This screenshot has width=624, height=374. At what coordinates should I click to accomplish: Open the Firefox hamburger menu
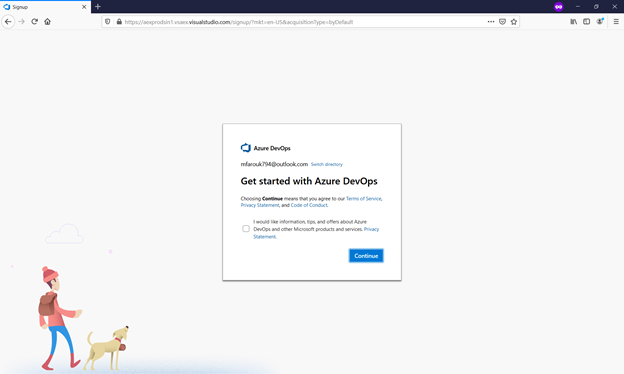click(x=616, y=21)
